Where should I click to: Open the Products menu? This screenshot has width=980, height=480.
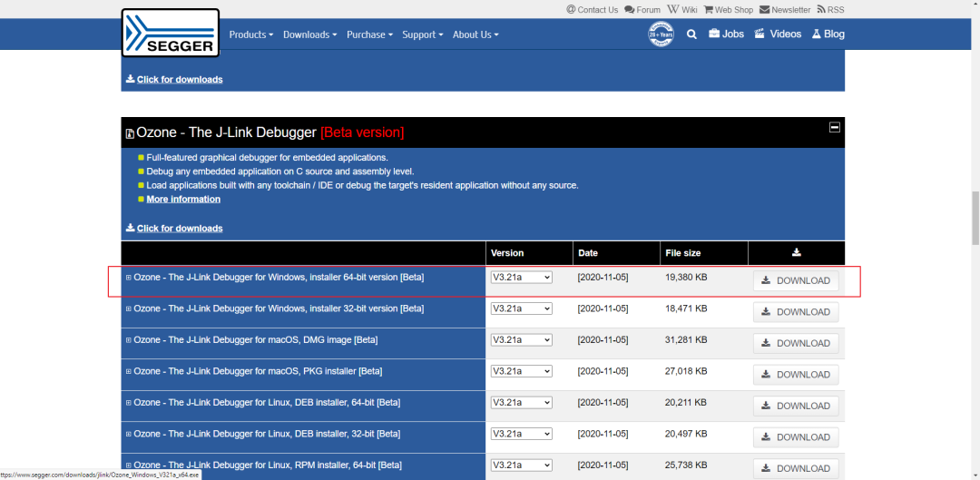[x=251, y=34]
